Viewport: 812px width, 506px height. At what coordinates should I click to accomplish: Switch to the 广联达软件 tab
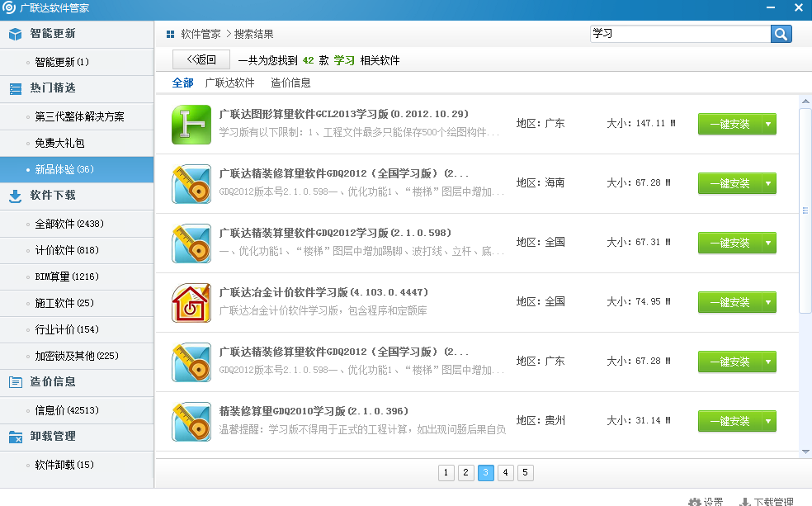click(x=229, y=83)
